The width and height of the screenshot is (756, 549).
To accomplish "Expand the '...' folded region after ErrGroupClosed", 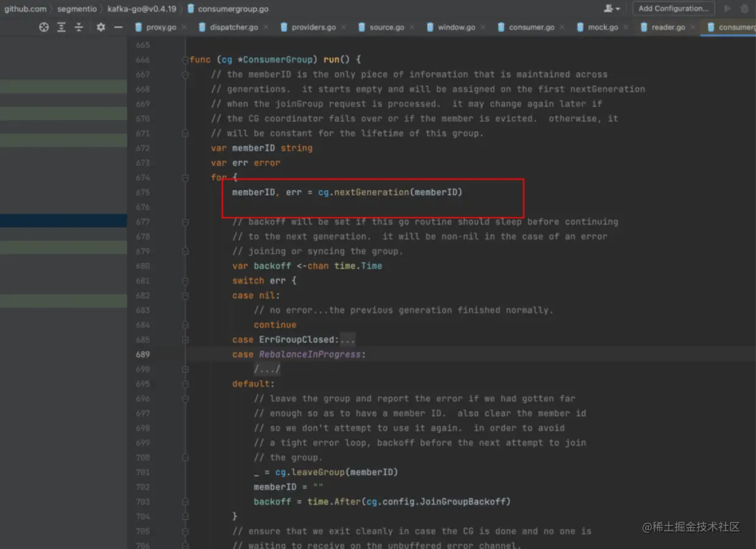I will 348,339.
